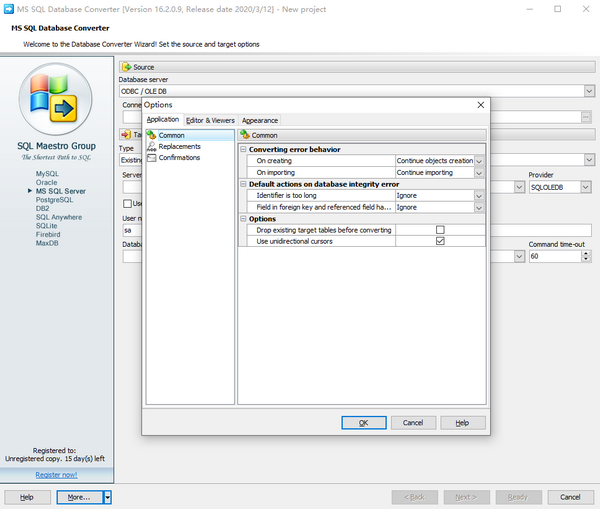Click the DB2 product link
This screenshot has height=509, width=600.
[42, 209]
